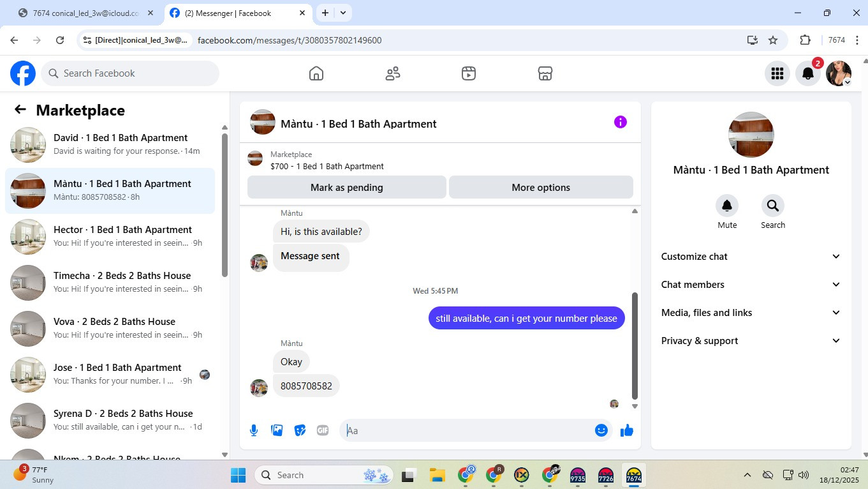
Task: Reload the page in the browser
Action: (60, 40)
